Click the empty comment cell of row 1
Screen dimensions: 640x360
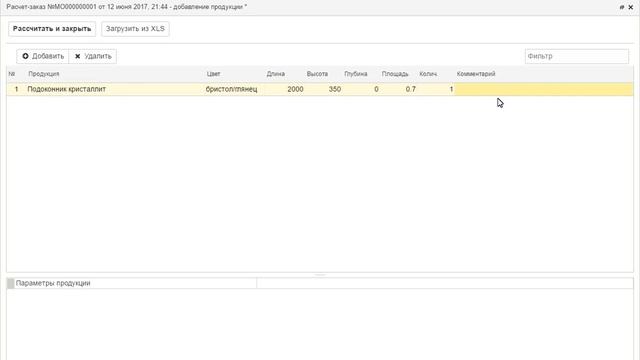pos(544,89)
